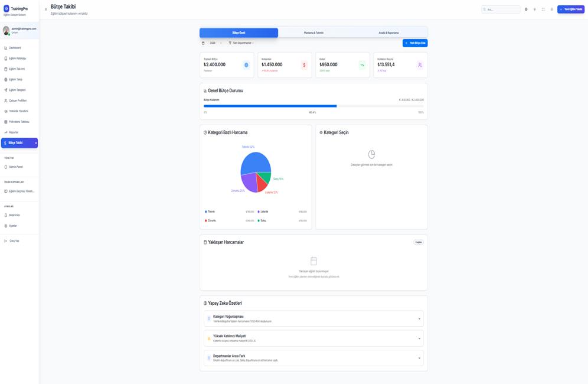Image resolution: width=588 pixels, height=384 pixels.
Task: Collapse the sidebar with the hamburger icon
Action: 45,9
